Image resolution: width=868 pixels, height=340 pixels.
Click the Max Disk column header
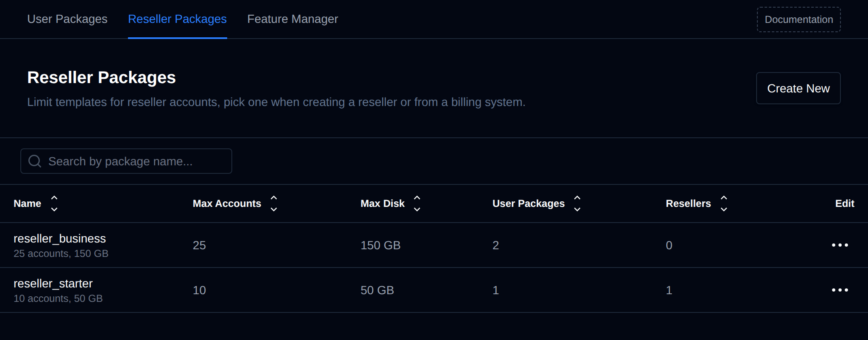(382, 203)
